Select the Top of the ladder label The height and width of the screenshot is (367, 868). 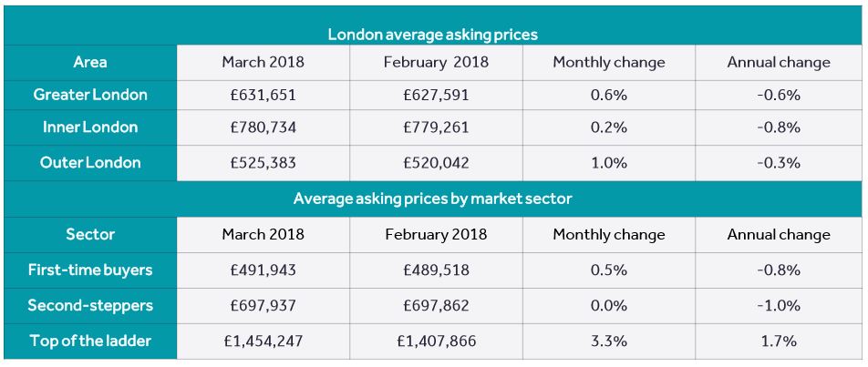(90, 341)
